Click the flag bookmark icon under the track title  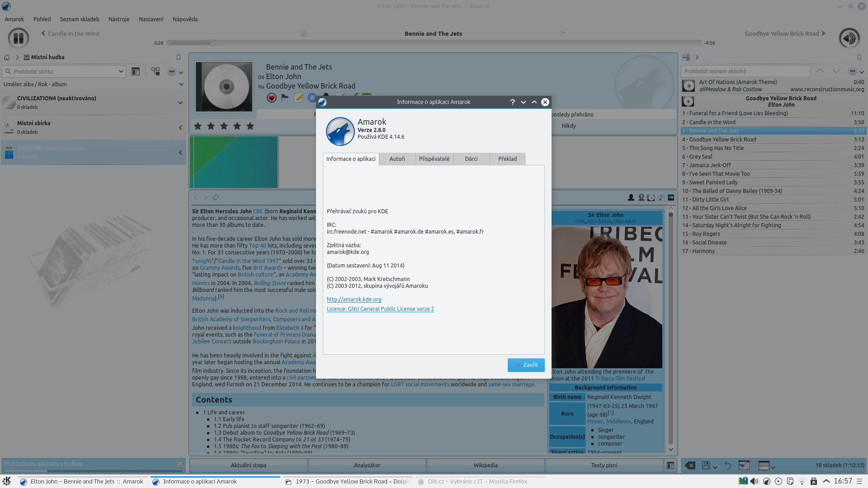[285, 97]
